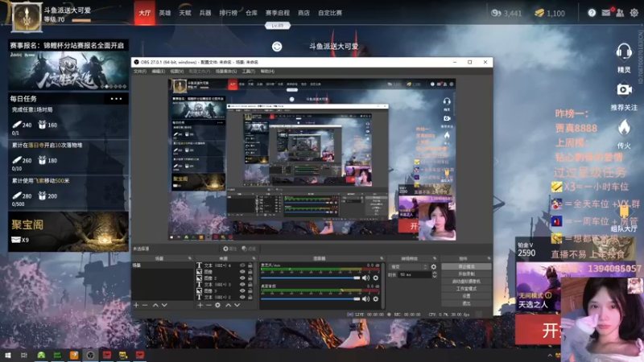
Task: Adjust the 麦克风/Aux volume slider
Action: tap(311, 278)
